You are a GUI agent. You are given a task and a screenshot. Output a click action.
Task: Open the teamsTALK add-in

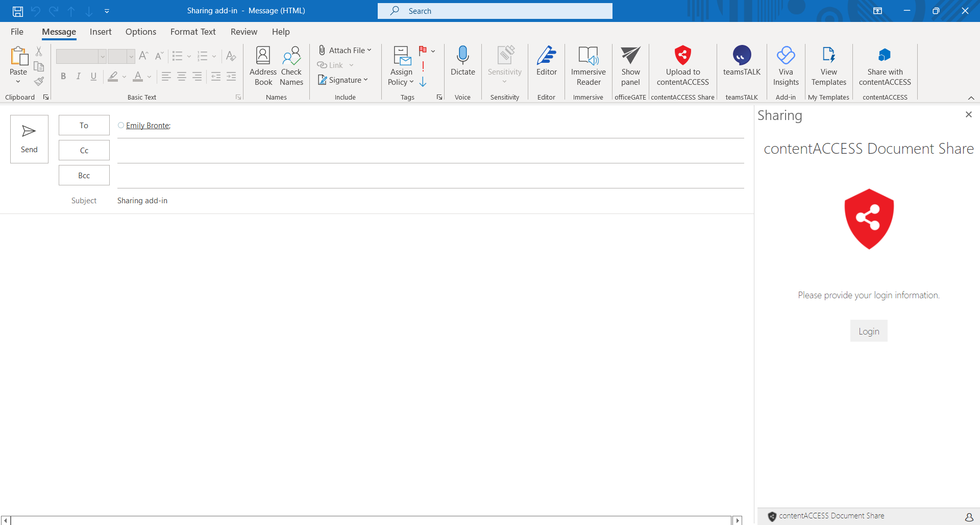(x=741, y=55)
